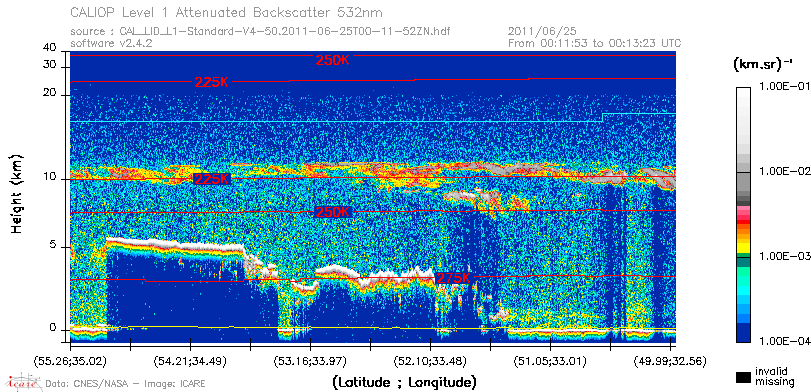The height and width of the screenshot is (392, 811).
Task: Click the upper '225K' label near 20 km
Action: [212, 82]
